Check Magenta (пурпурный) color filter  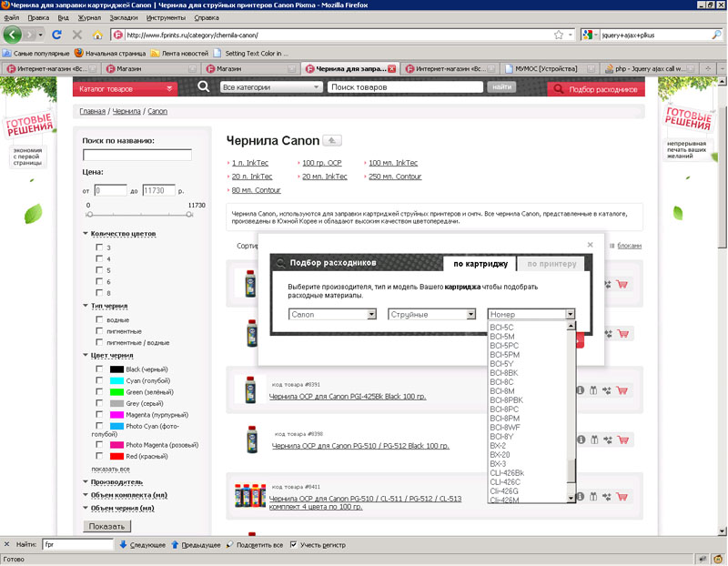99,414
